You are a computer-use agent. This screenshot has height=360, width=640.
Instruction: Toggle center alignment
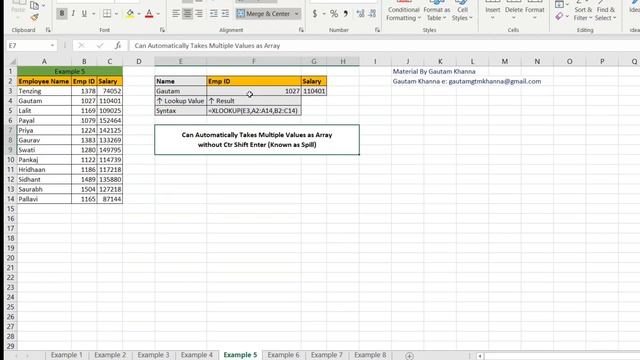tap(187, 13)
